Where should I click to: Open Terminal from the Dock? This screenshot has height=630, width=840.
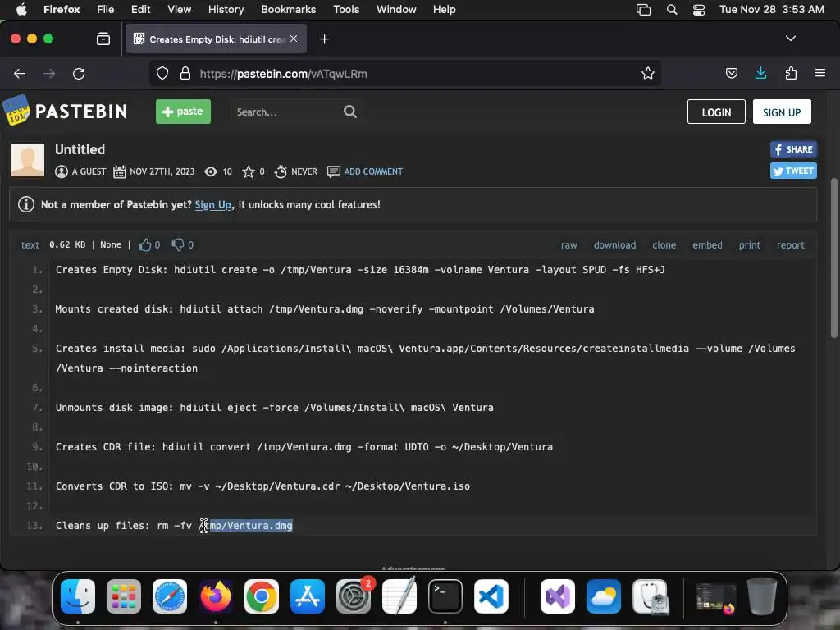(x=445, y=596)
